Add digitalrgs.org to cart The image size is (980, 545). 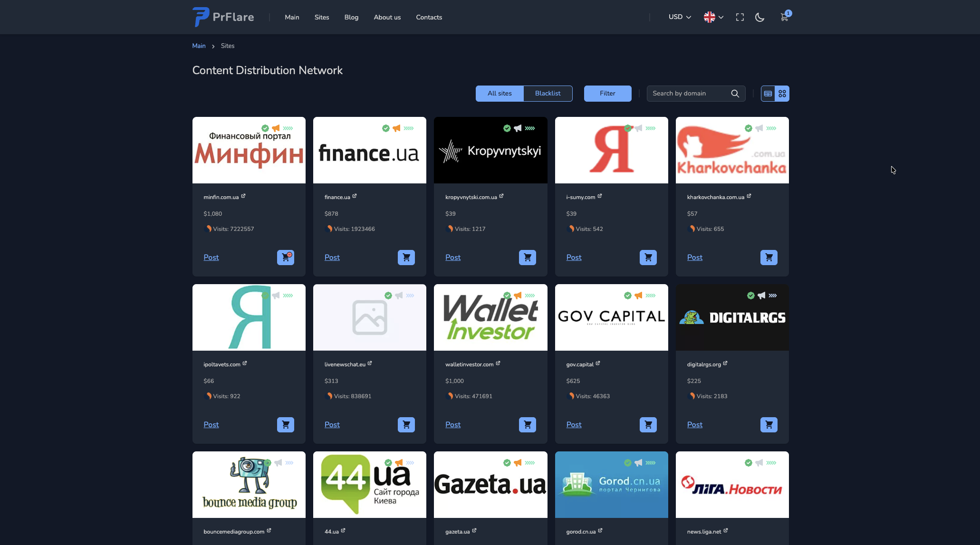tap(769, 425)
